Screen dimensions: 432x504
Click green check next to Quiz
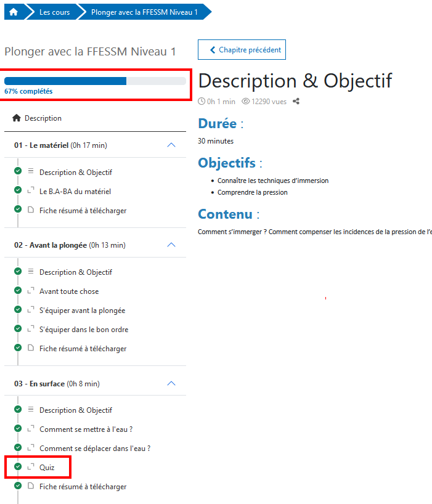coord(18,466)
